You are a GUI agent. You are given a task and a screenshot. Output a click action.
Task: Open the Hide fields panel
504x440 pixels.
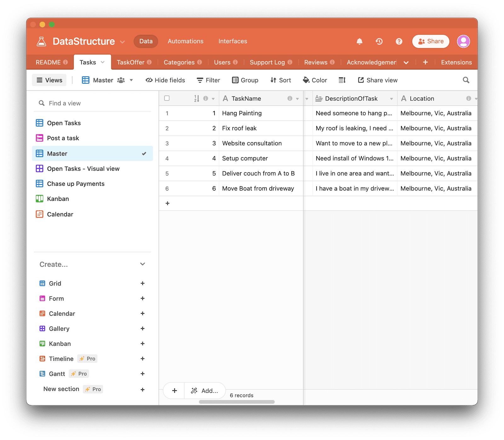pos(165,80)
